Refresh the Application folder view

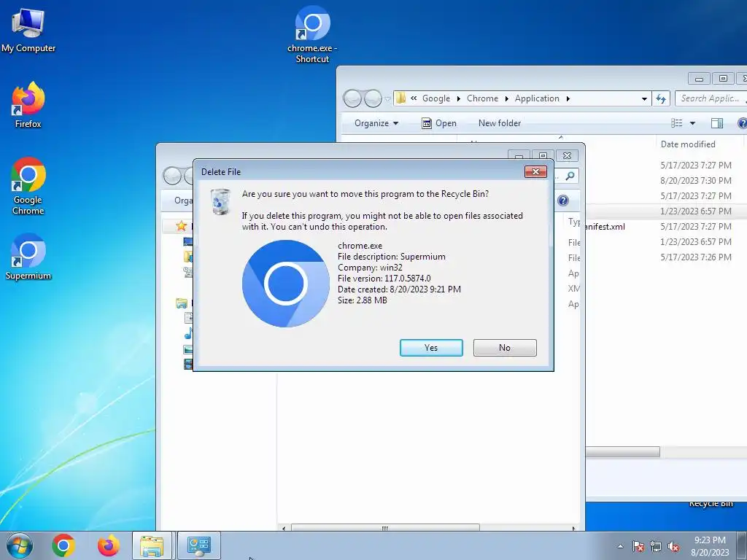click(x=661, y=98)
